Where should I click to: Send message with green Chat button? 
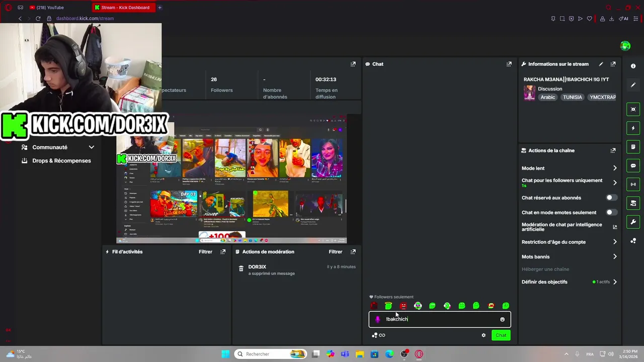click(501, 335)
